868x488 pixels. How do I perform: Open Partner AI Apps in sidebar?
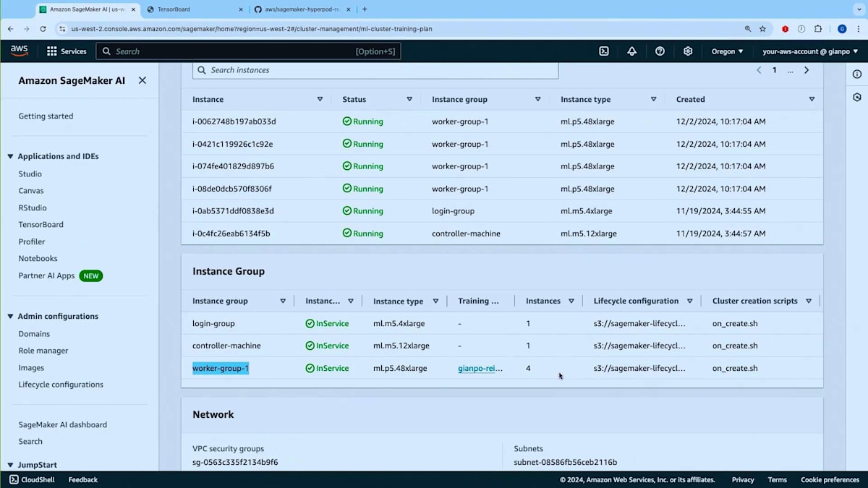[x=47, y=275]
